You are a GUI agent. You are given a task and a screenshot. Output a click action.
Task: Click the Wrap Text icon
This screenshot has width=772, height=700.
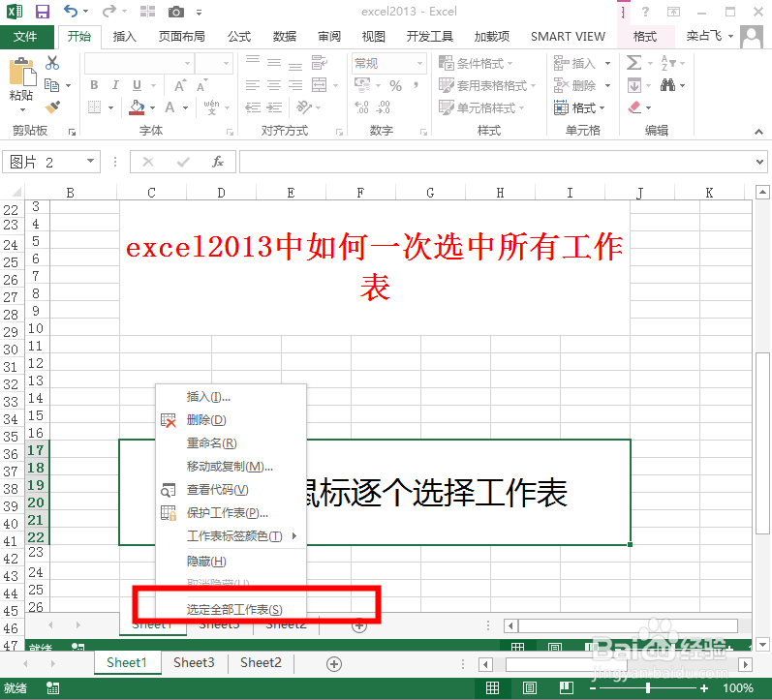click(x=319, y=62)
